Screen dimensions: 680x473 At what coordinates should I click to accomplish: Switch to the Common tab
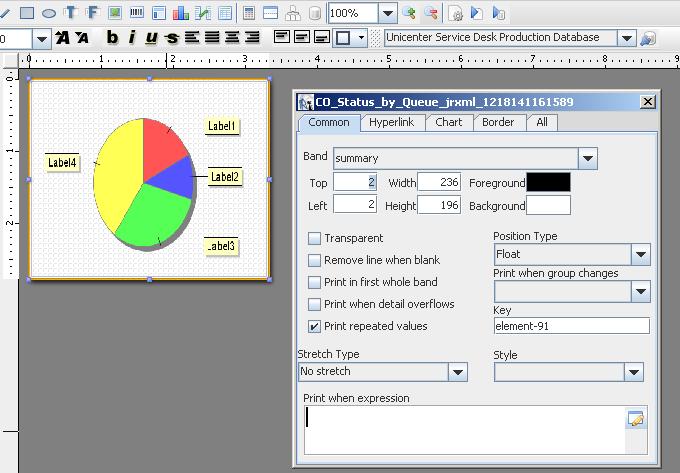tap(329, 123)
